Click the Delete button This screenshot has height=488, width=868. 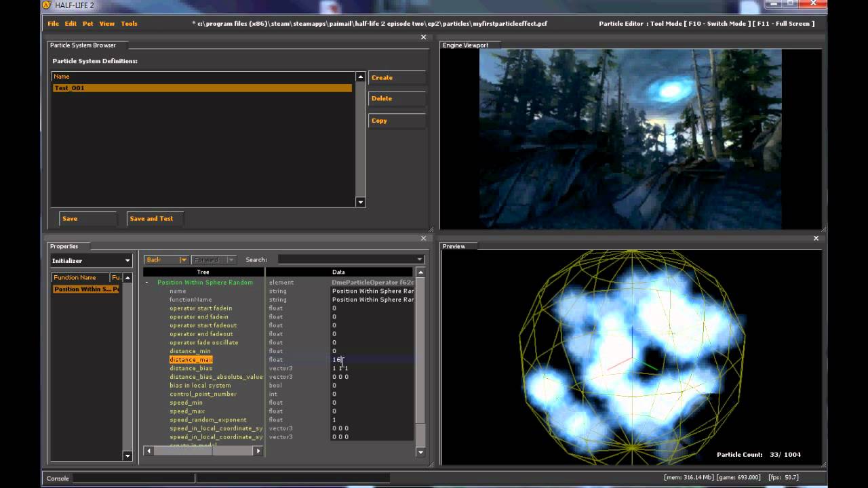397,98
